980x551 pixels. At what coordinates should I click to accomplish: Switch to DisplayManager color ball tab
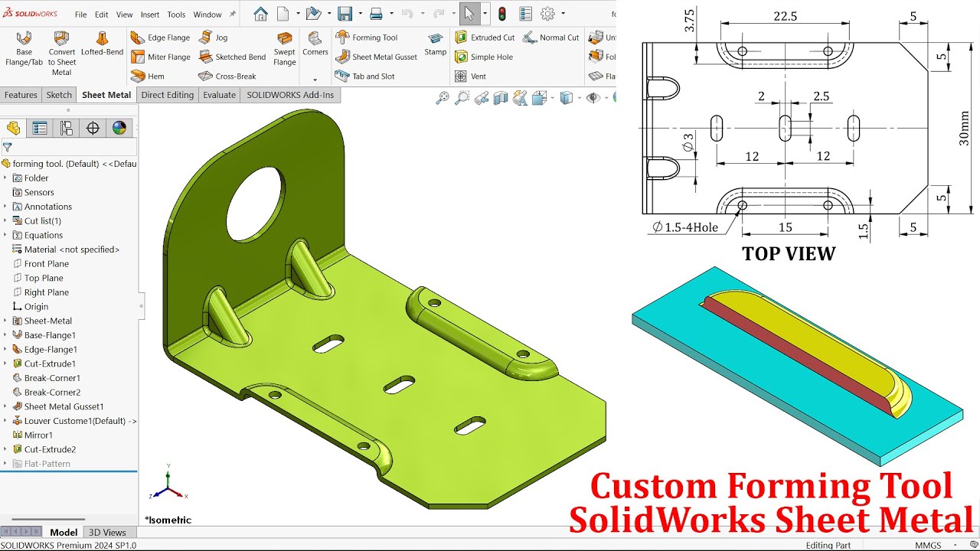pyautogui.click(x=119, y=128)
